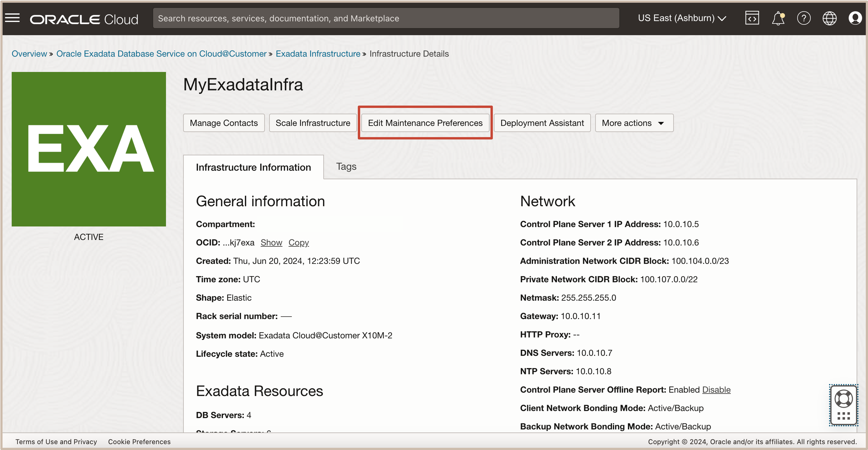The height and width of the screenshot is (450, 868).
Task: Disable the Control Plane Server Offline Report
Action: coord(716,390)
